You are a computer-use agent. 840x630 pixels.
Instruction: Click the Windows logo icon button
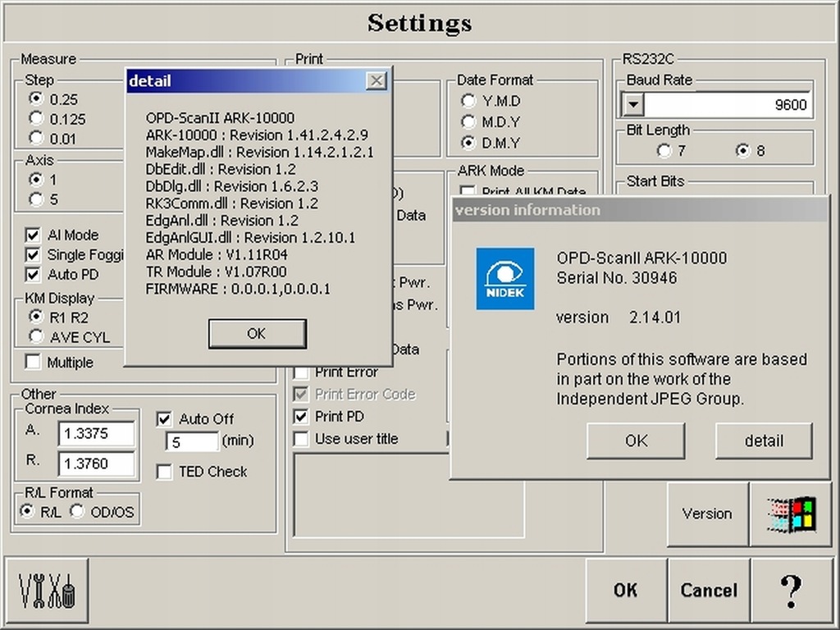coord(792,514)
